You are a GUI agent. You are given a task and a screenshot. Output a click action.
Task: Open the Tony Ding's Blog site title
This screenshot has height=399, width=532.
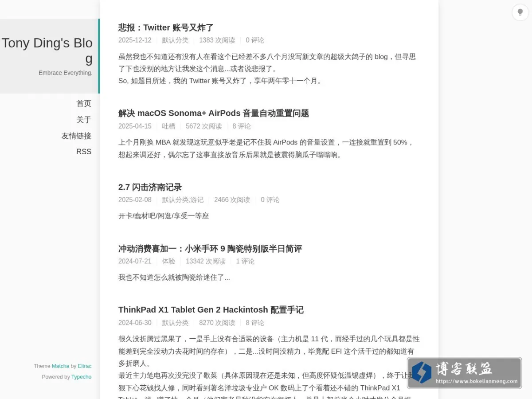[47, 51]
